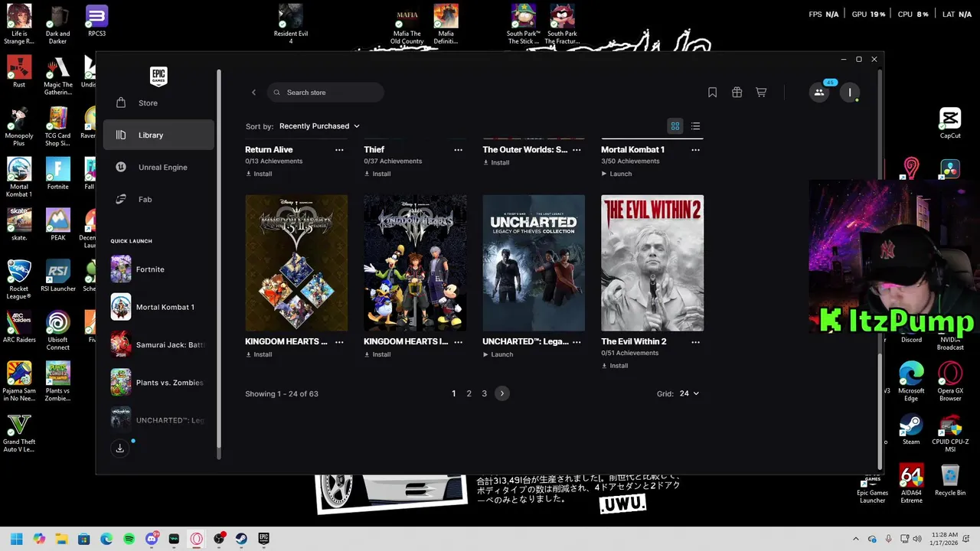The image size is (980, 551).
Task: Quick launch Samurai Jack from sidebar
Action: 158,345
